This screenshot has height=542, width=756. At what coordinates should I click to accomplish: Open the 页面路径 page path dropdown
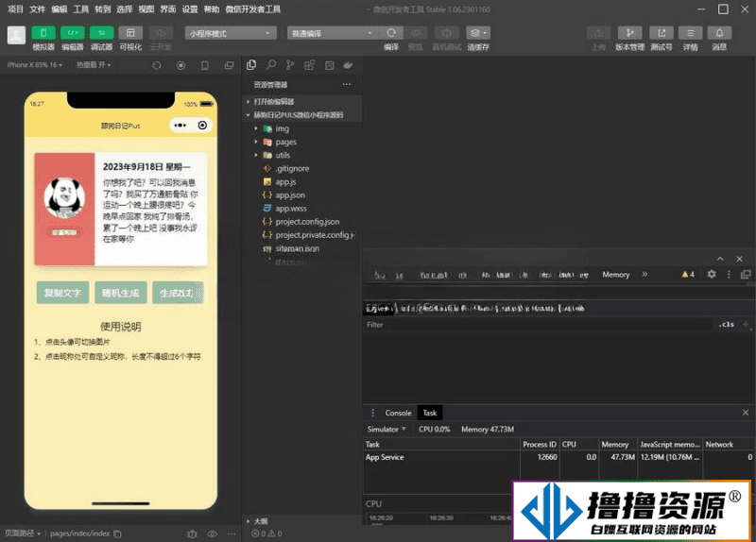click(23, 534)
